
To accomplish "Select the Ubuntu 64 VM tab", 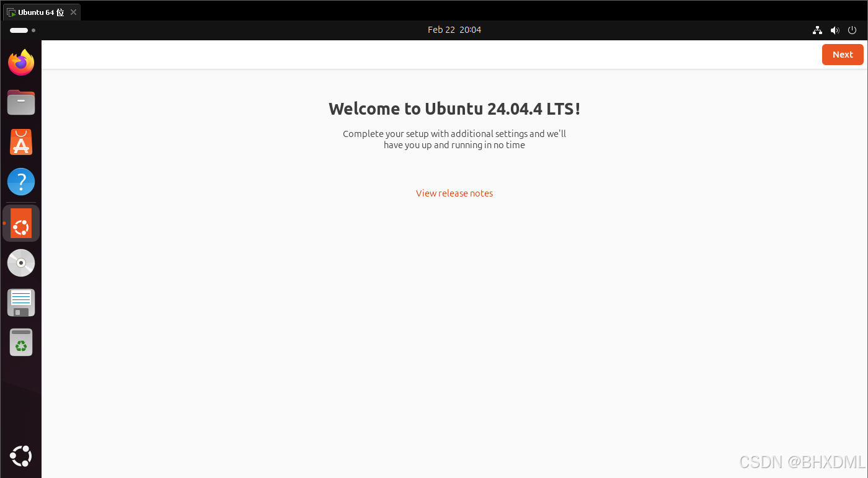I will pos(42,12).
